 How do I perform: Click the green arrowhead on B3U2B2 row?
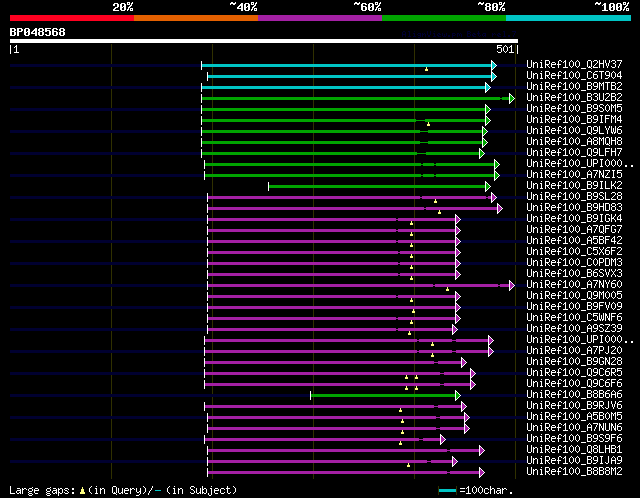pyautogui.click(x=512, y=98)
